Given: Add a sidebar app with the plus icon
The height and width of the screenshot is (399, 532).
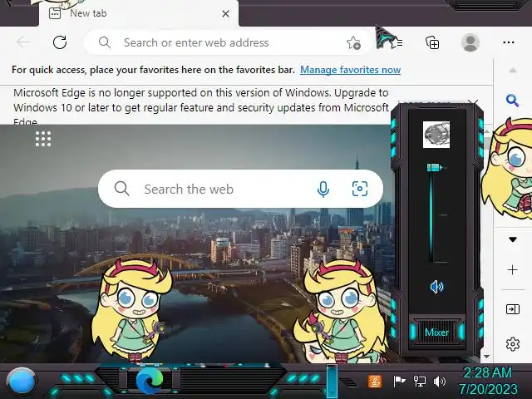Looking at the screenshot, I should [x=512, y=269].
